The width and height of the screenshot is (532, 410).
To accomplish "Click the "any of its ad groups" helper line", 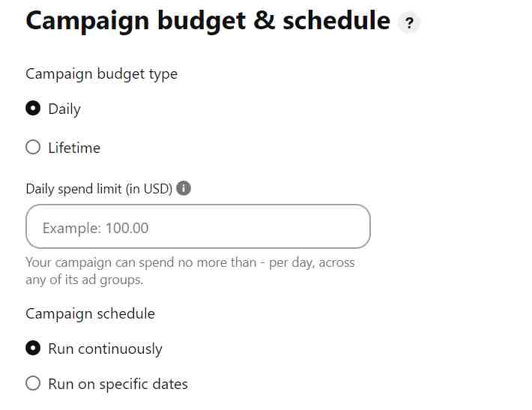I will pos(85,280).
